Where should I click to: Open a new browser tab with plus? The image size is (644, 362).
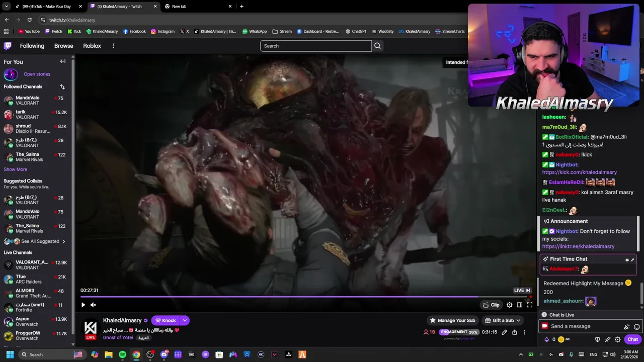point(242,7)
